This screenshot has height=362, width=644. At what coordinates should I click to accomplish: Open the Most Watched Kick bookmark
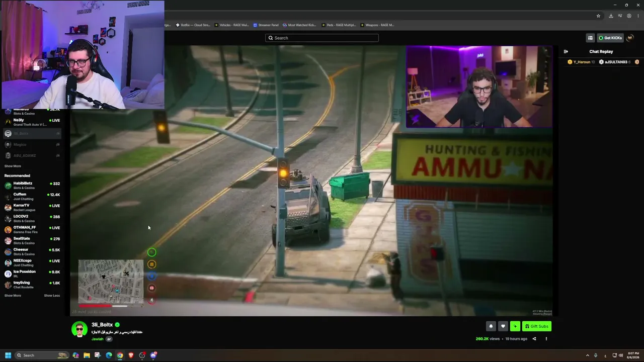pyautogui.click(x=300, y=25)
